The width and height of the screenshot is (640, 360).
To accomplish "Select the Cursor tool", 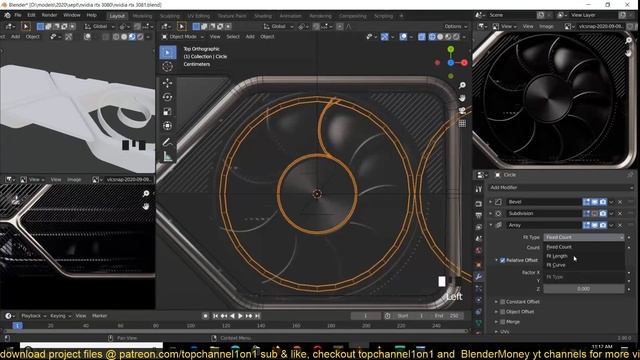I will tap(167, 67).
